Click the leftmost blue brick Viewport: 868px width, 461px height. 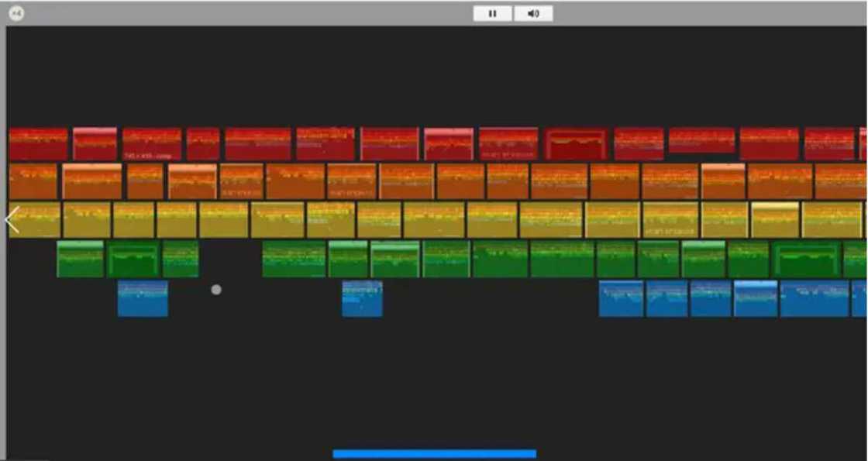(143, 298)
